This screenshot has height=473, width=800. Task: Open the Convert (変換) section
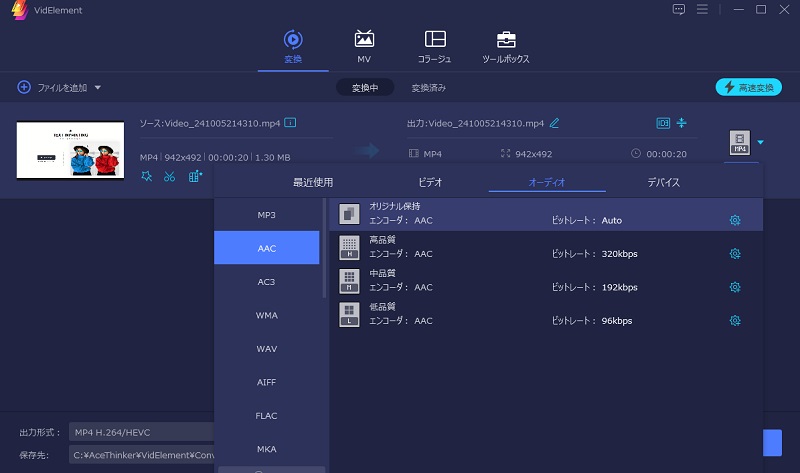[x=293, y=47]
